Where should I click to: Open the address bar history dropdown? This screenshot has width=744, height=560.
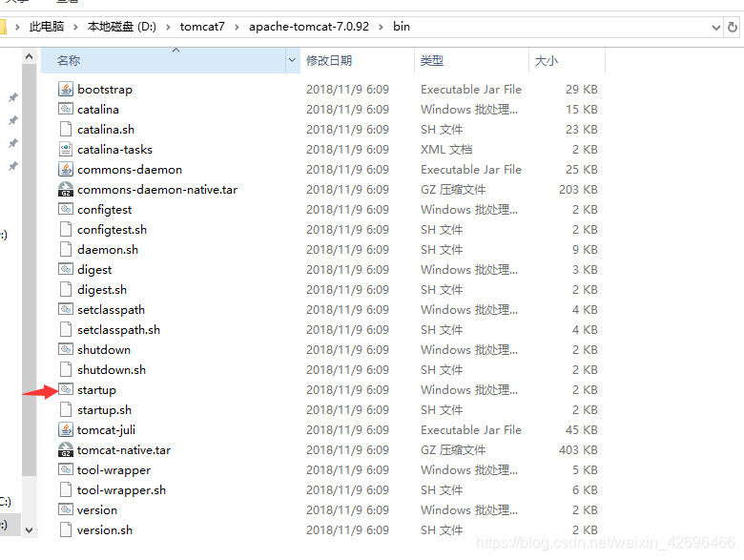[716, 28]
